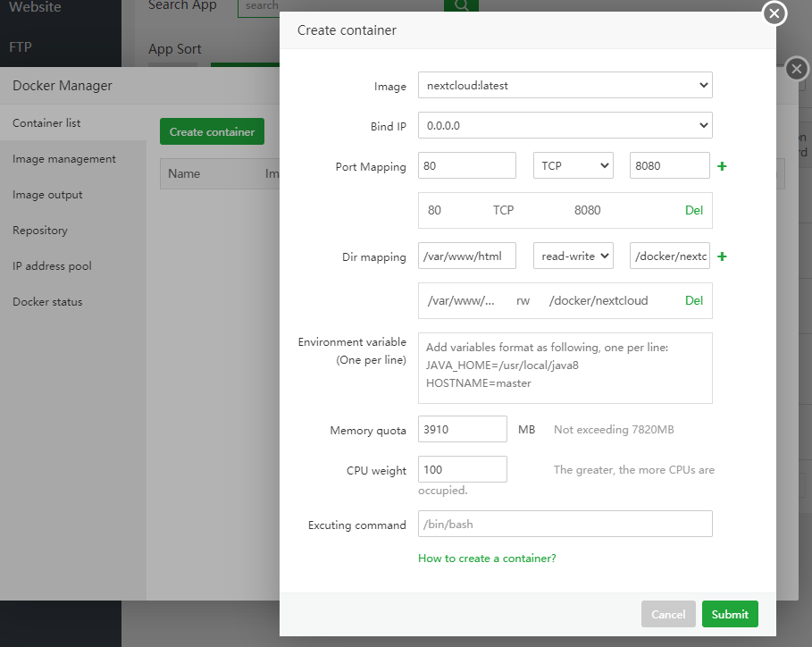Click the Excuting command input field

pyautogui.click(x=565, y=525)
